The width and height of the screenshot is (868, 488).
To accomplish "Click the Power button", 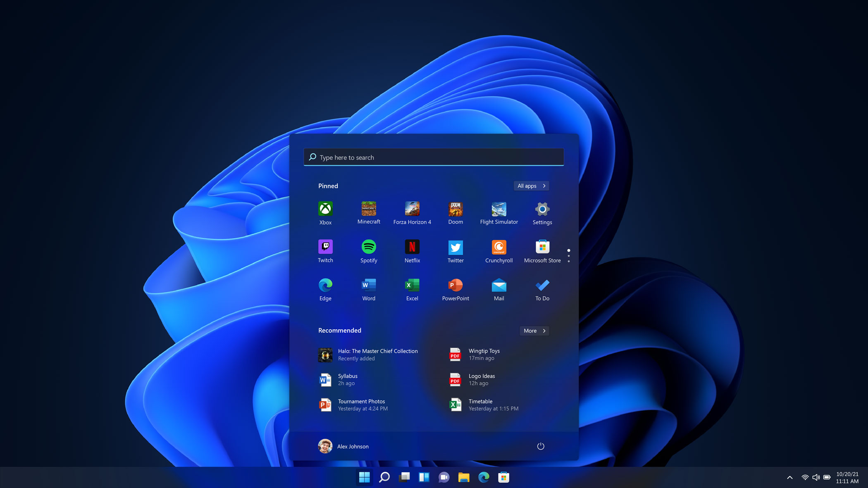I will [x=540, y=446].
